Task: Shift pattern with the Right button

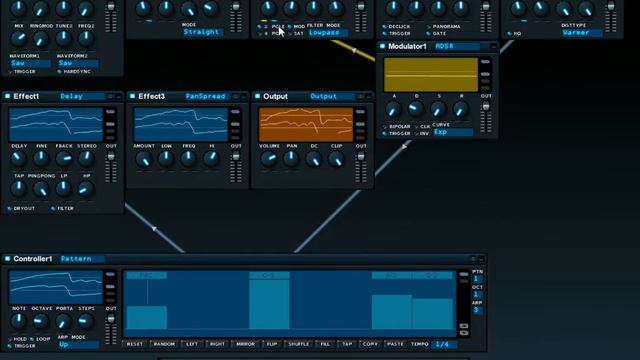Action: pyautogui.click(x=217, y=344)
